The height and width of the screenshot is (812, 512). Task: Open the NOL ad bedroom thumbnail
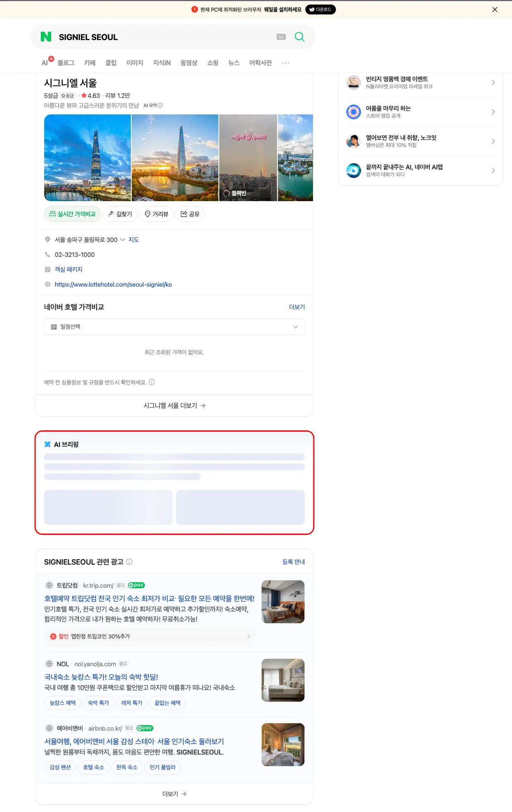click(283, 680)
